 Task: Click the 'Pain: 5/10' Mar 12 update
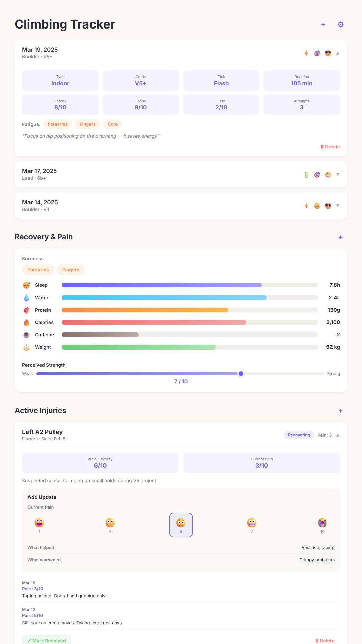[x=33, y=615]
